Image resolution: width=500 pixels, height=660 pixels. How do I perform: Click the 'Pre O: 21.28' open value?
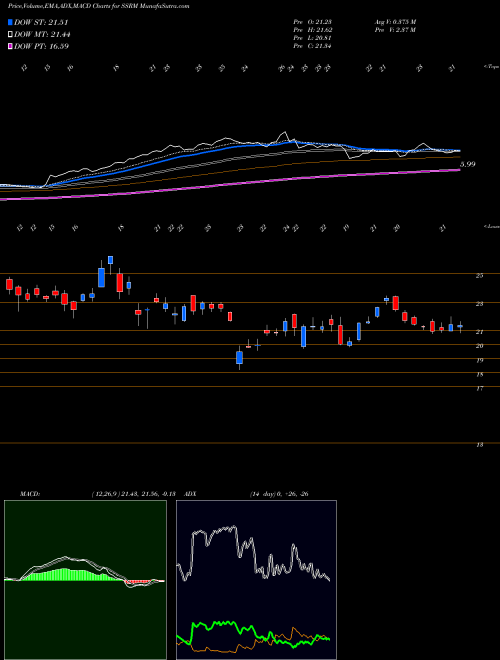[x=312, y=22]
